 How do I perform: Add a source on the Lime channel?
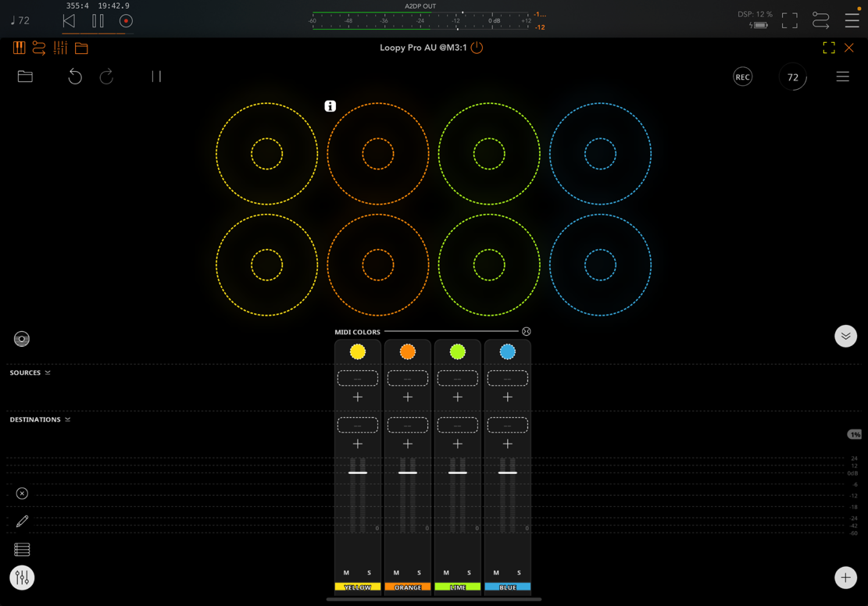tap(457, 397)
